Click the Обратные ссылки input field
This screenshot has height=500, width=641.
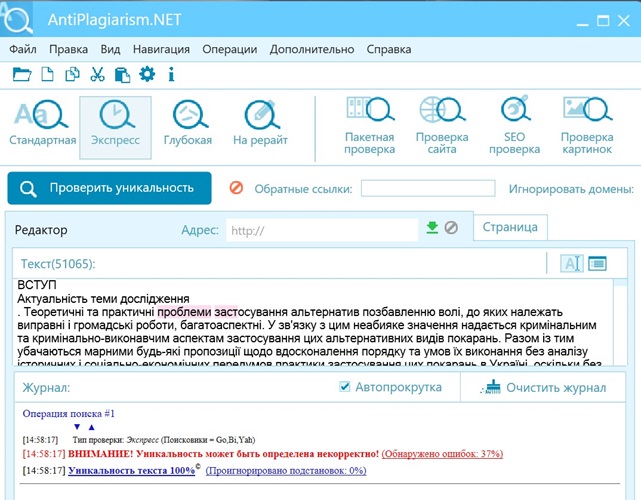click(428, 188)
